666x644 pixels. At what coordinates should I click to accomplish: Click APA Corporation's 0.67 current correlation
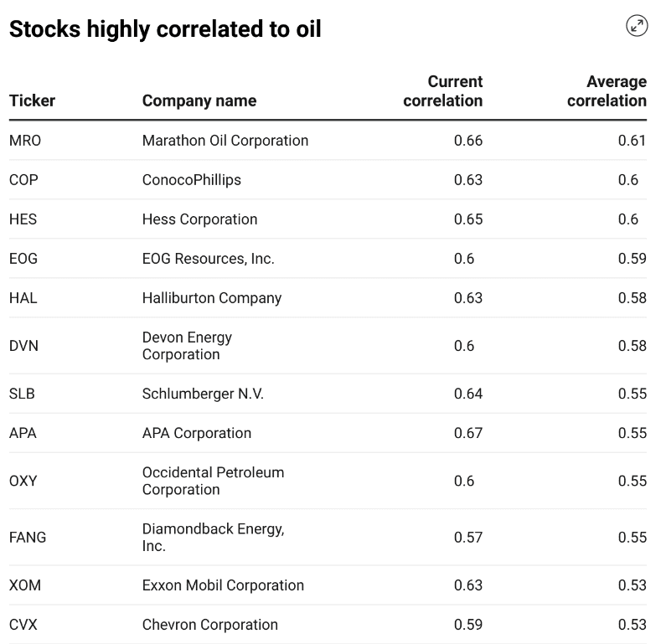(x=468, y=433)
